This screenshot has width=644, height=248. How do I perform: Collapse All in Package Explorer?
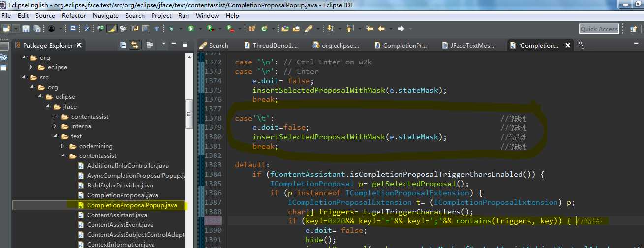coord(123,45)
